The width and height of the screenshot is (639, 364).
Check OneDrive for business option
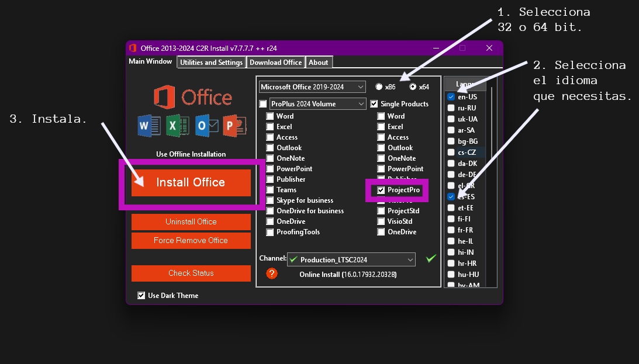[x=270, y=211]
